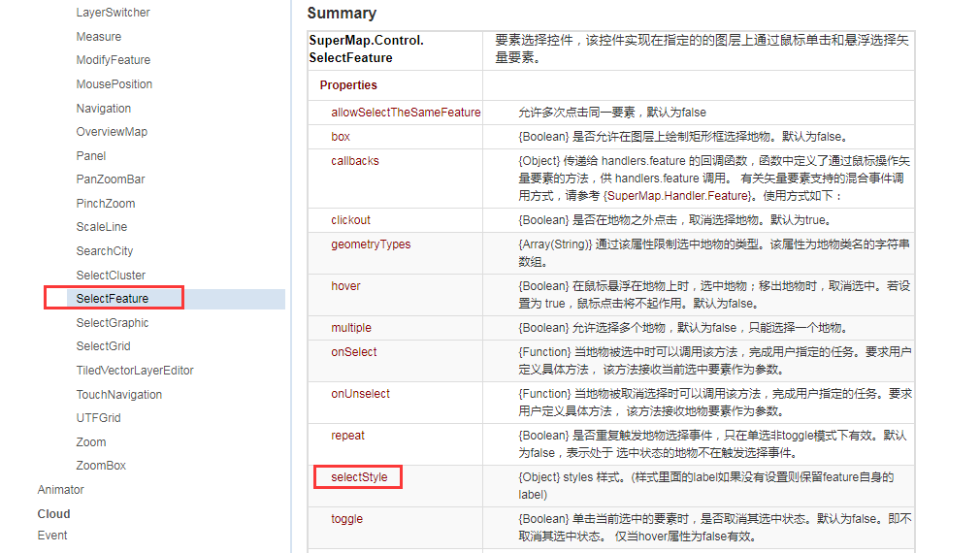Open the Zoom control entry
The image size is (980, 553).
point(91,442)
